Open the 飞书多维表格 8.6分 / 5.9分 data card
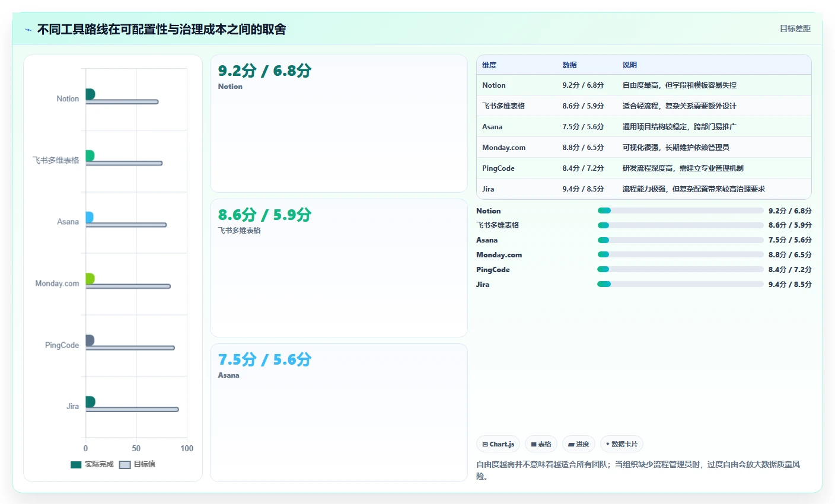 pyautogui.click(x=339, y=268)
